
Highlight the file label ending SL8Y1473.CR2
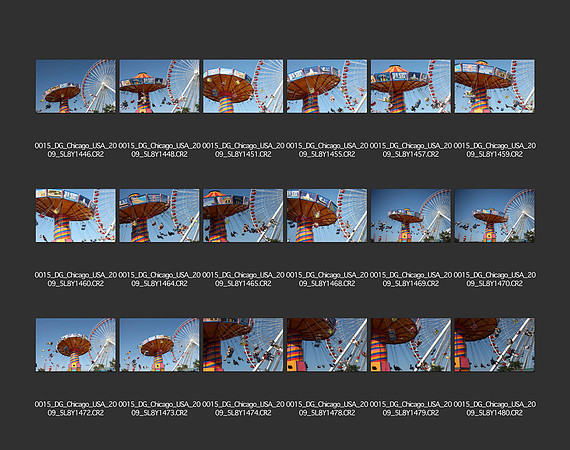(160, 408)
